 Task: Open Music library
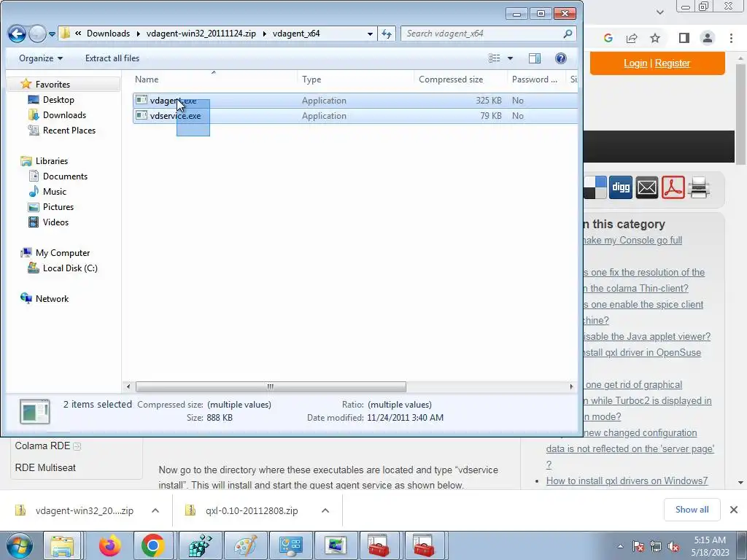54,192
